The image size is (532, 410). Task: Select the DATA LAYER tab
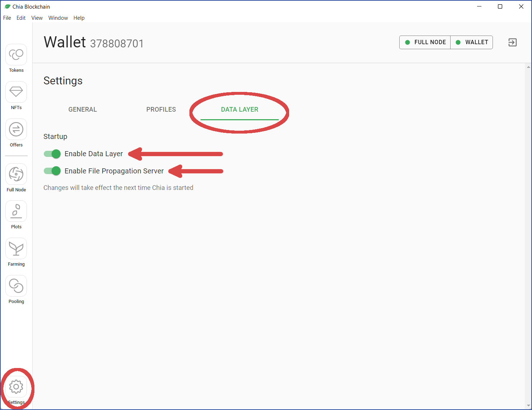point(240,110)
